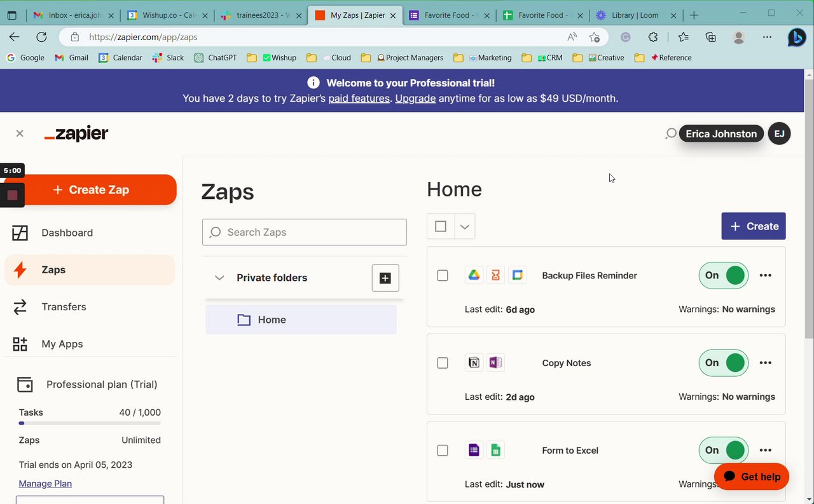Open the Backup Files Reminder Zap
This screenshot has height=504, width=814.
click(590, 275)
